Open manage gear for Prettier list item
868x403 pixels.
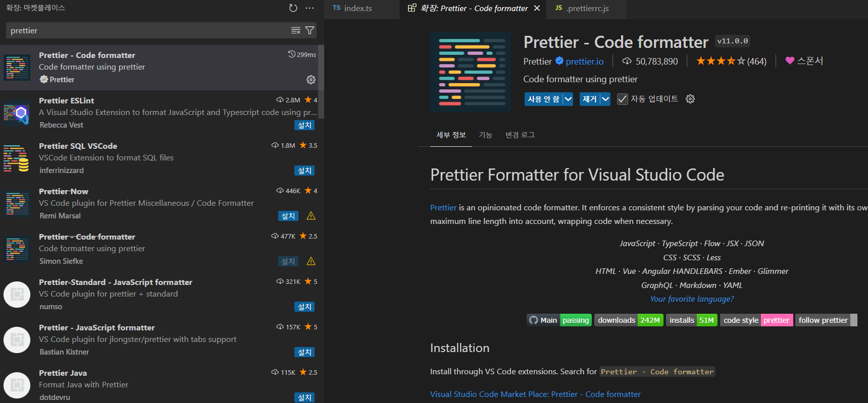(x=311, y=80)
